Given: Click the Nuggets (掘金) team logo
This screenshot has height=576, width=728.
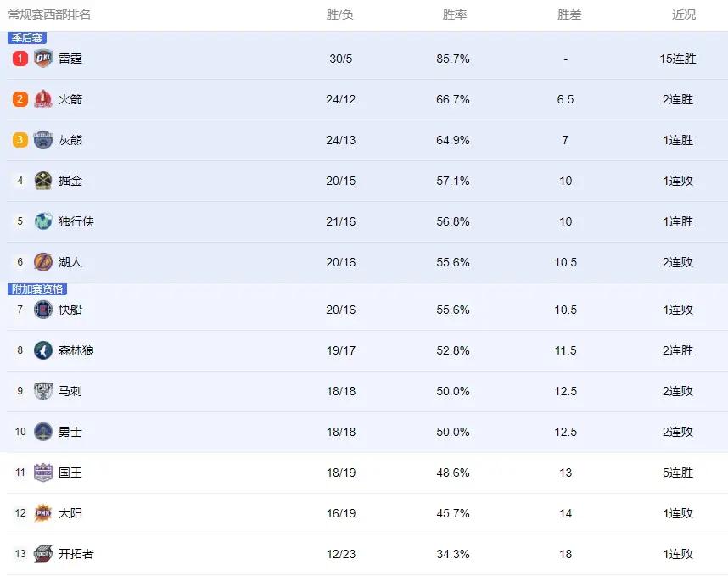Looking at the screenshot, I should 42,181.
